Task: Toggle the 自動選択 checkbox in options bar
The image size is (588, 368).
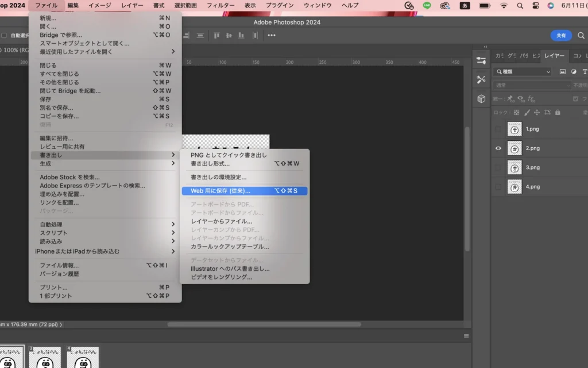Action: 4,36
